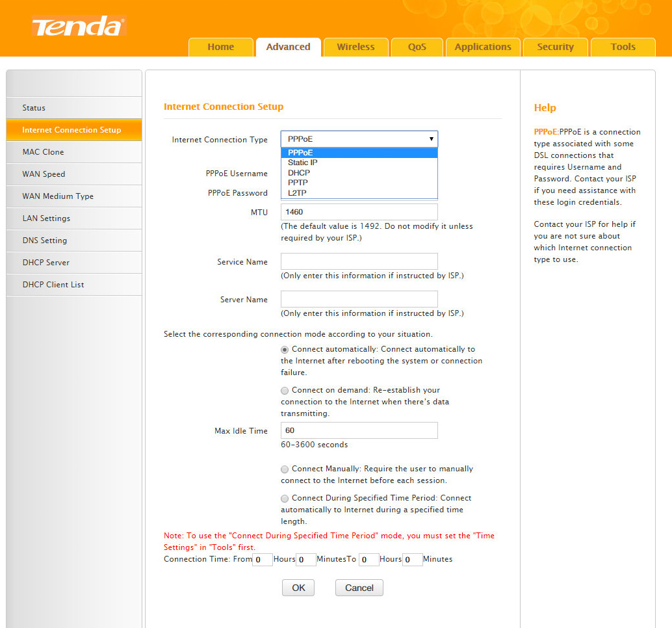Click the To Minutes field
The width and height of the screenshot is (672, 628).
coord(412,559)
